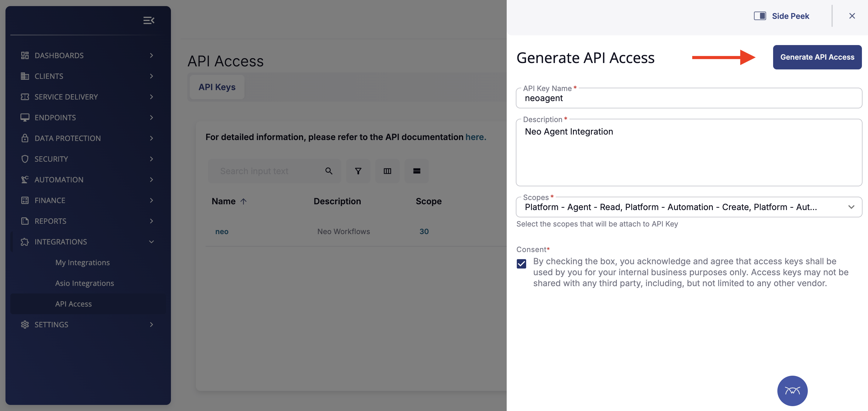Expand the Settings menu chevron

[151, 324]
